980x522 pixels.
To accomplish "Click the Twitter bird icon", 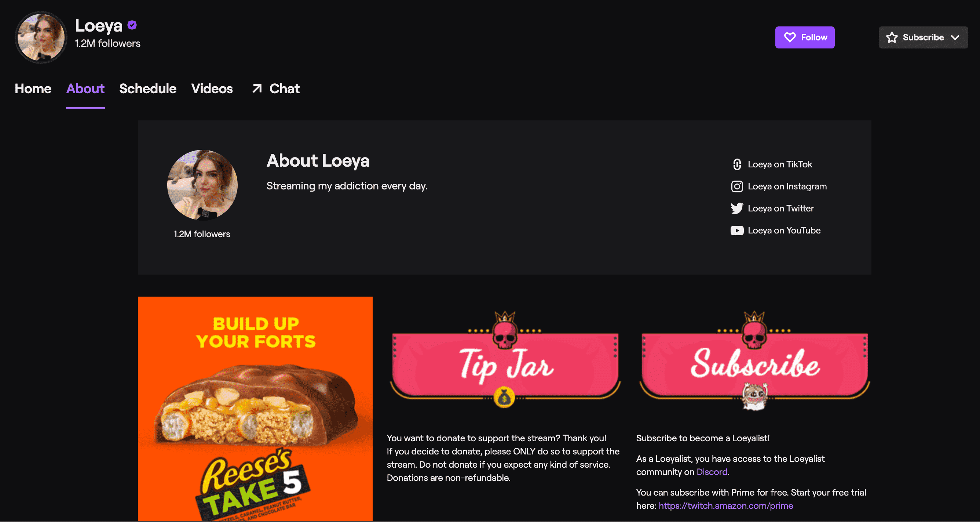I will coord(737,209).
